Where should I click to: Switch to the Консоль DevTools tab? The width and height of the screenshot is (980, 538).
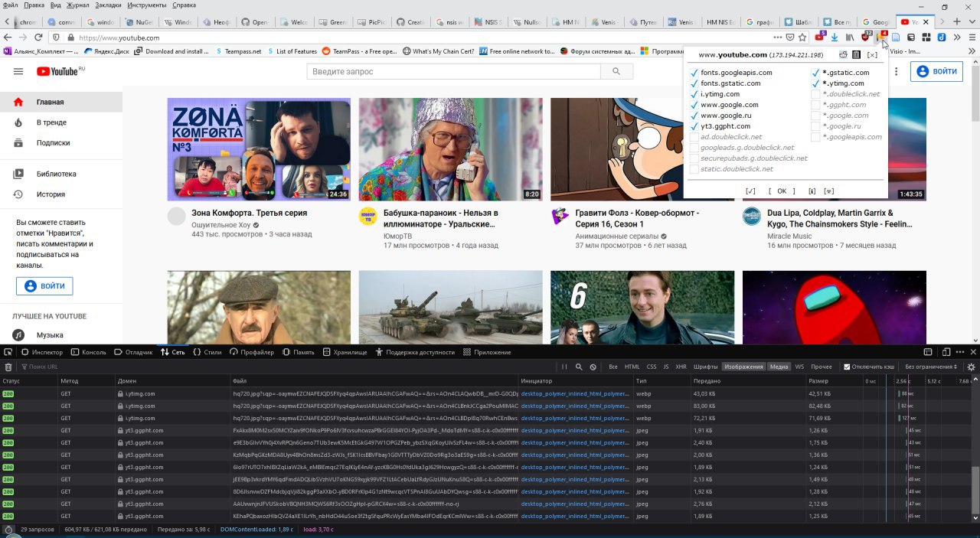pos(88,352)
